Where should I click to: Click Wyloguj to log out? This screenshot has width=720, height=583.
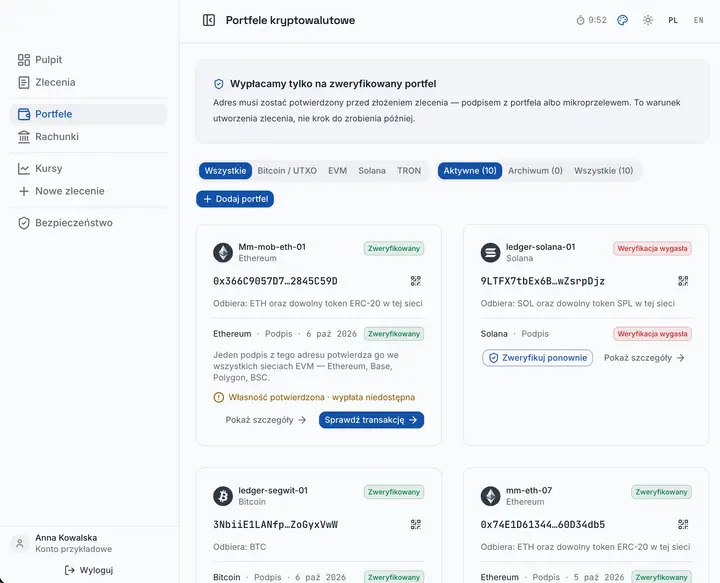[89, 570]
